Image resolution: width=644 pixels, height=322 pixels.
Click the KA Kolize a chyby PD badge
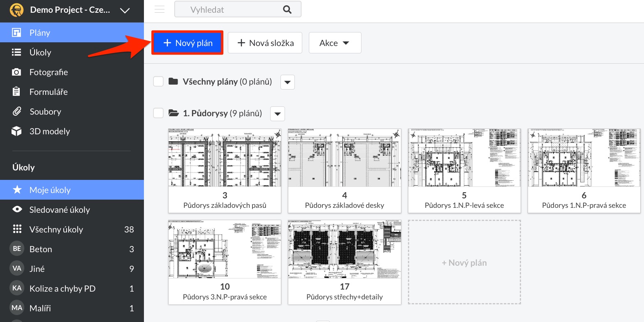click(x=17, y=288)
